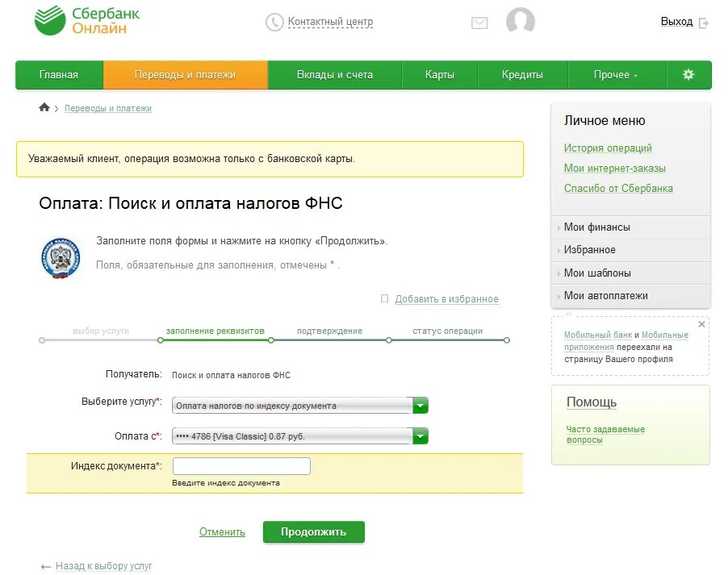
Task: Click the bookmark icon before Добавить в избранное
Action: tap(384, 299)
